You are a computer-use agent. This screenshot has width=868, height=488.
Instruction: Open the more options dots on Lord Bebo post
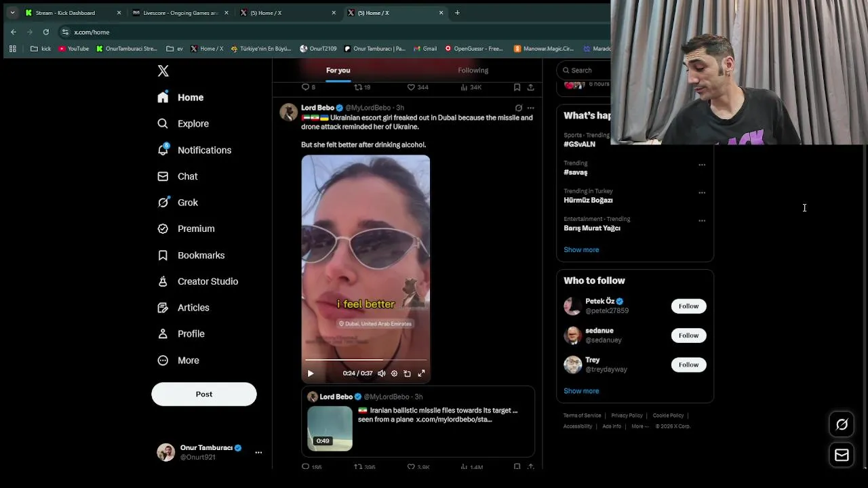(x=530, y=108)
